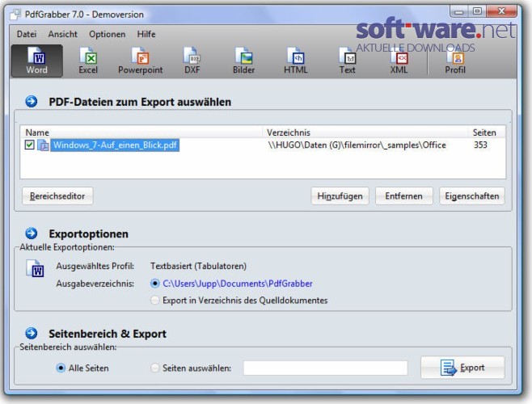Choose the Text export icon
Screen dimensions: 532x404
point(347,61)
